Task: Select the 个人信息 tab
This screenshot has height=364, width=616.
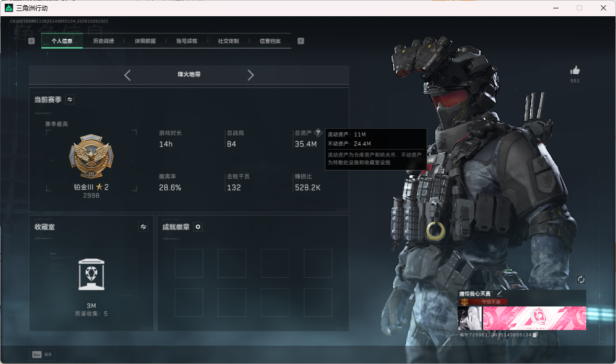Action: coord(62,41)
